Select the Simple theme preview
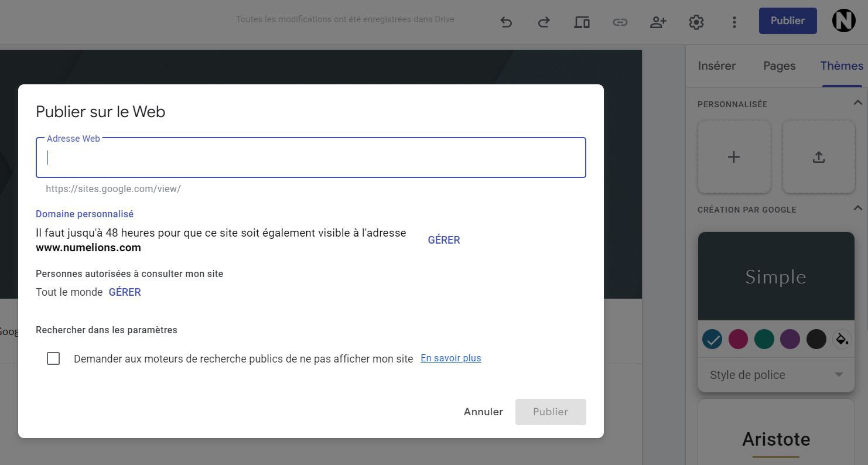Viewport: 868px width, 465px height. click(776, 276)
